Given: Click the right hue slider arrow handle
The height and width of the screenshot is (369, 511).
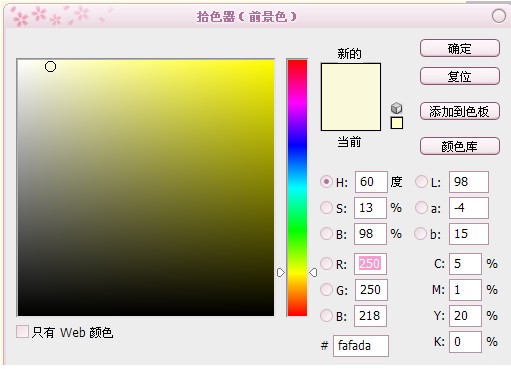Looking at the screenshot, I should coord(313,273).
